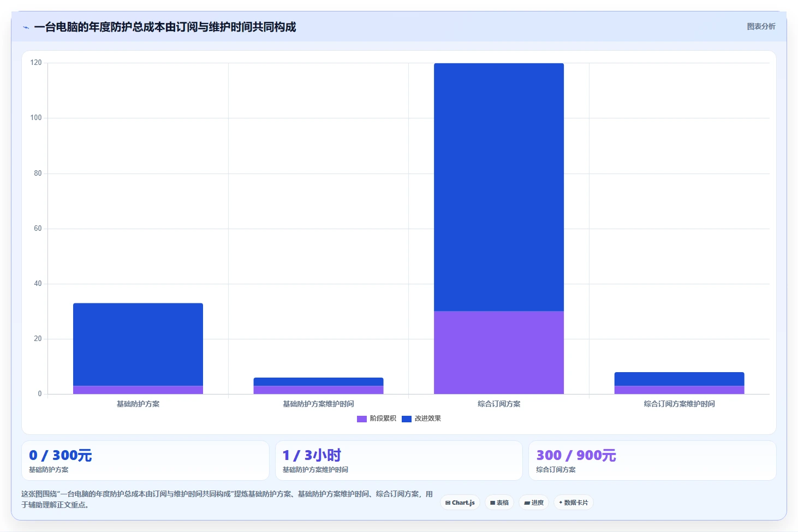This screenshot has width=798, height=532.
Task: Click the x-axis label 综合订阅方案
Action: (x=499, y=404)
